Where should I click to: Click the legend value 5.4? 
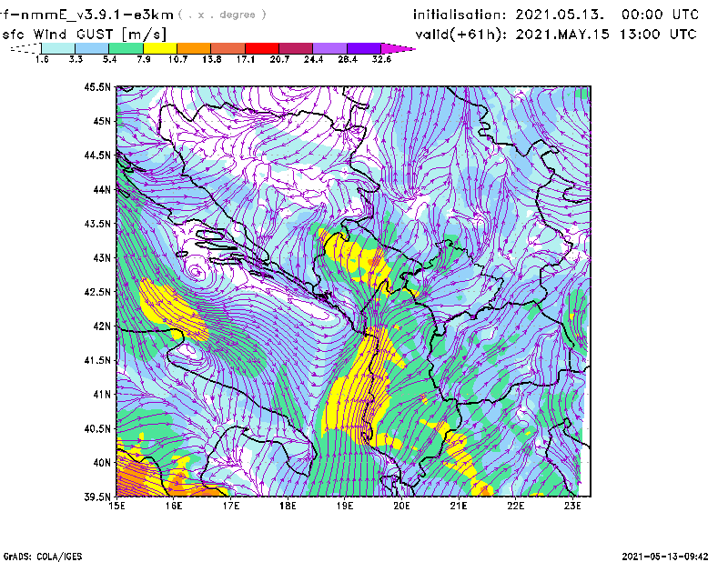click(109, 59)
